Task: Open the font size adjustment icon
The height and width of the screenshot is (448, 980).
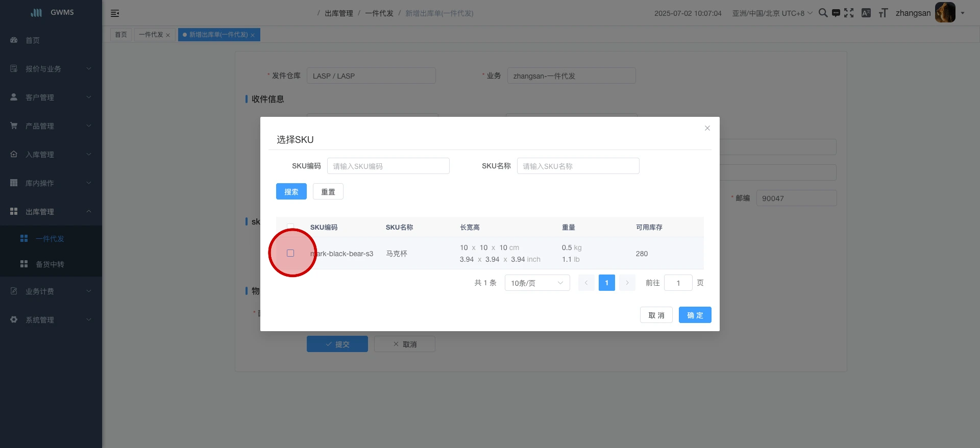Action: (883, 13)
